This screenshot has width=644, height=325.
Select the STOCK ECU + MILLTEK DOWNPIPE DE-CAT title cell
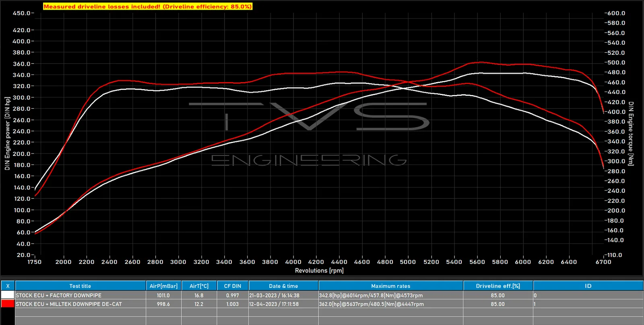tap(80, 304)
